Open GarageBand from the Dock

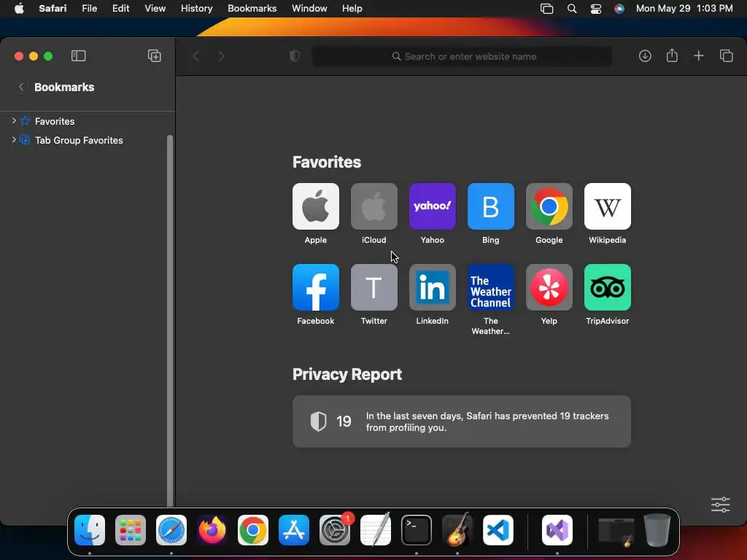click(457, 530)
